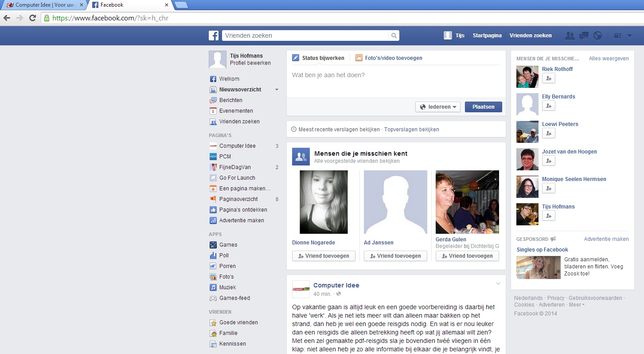Add Gerda Gulen as friend

467,256
